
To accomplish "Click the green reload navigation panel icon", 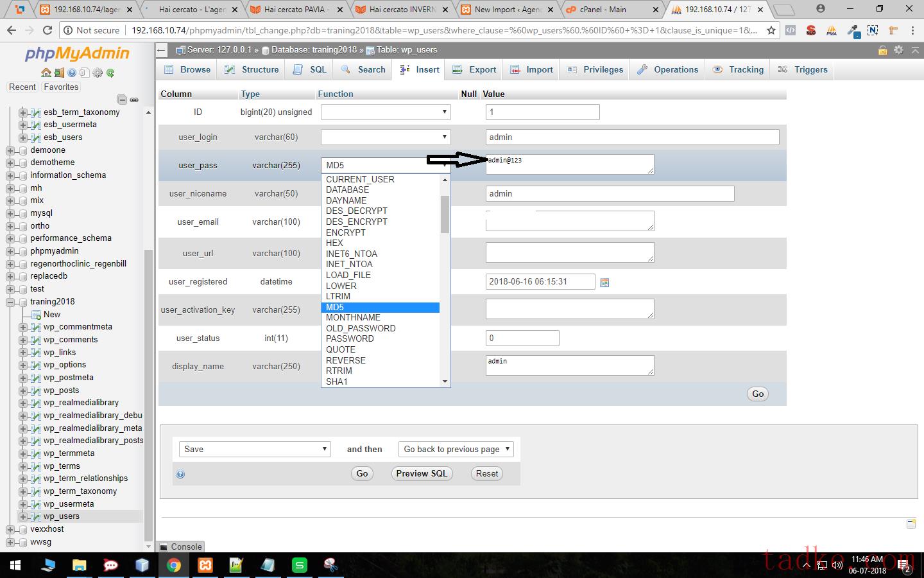I will [110, 73].
